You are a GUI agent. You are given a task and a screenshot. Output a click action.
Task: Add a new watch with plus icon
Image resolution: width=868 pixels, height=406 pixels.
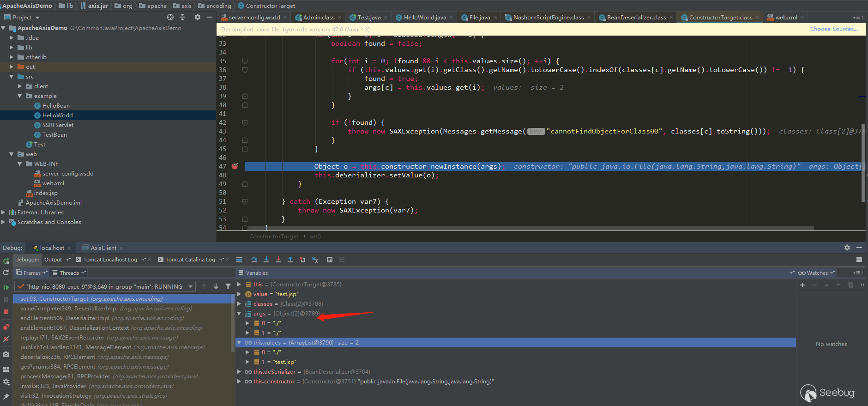click(x=802, y=285)
